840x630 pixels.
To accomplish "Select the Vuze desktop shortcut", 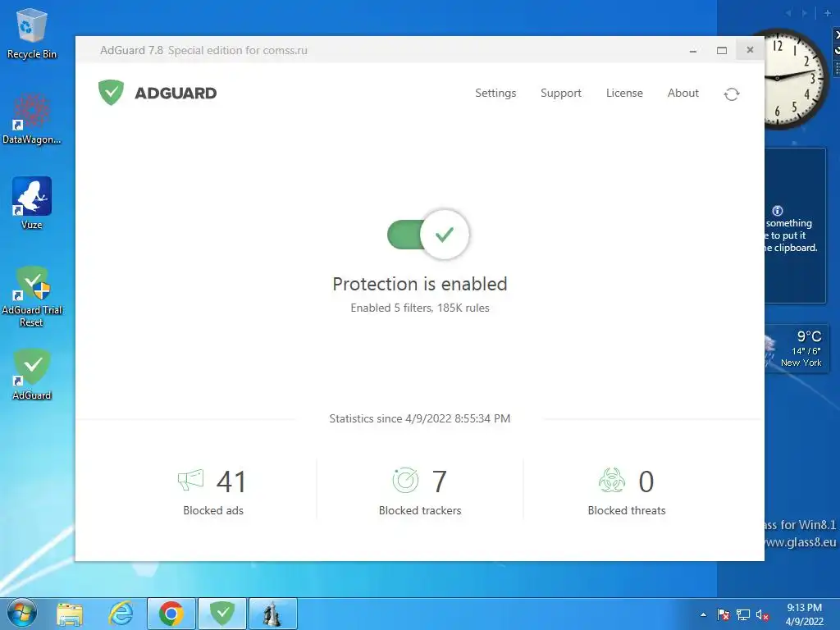I will coord(32,203).
